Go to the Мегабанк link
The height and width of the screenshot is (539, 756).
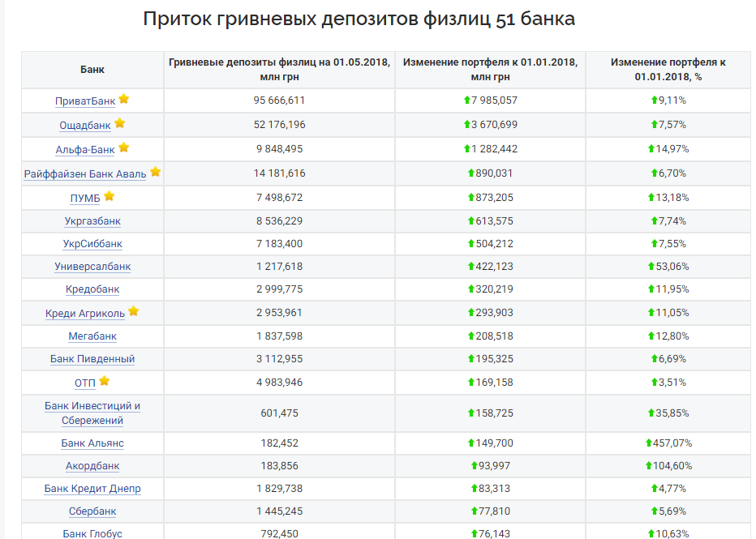[x=92, y=336]
